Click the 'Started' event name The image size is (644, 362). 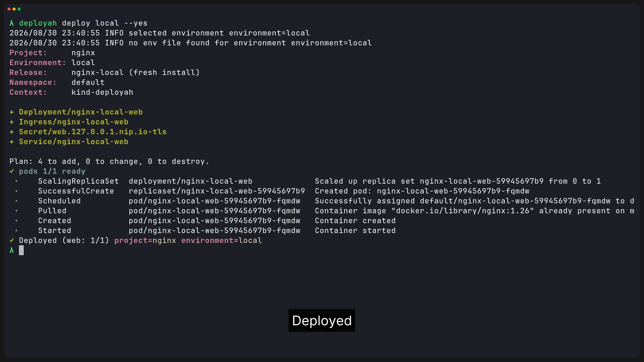click(55, 231)
